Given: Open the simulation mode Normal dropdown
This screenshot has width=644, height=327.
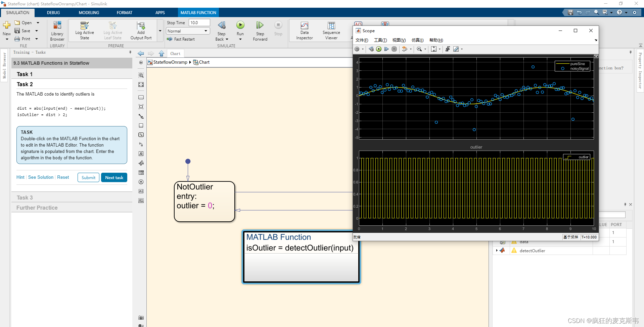Looking at the screenshot, I should (x=188, y=31).
